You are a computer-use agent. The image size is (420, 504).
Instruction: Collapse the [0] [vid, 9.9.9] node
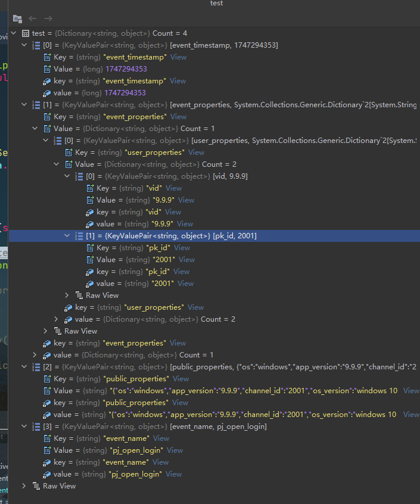[x=67, y=176]
